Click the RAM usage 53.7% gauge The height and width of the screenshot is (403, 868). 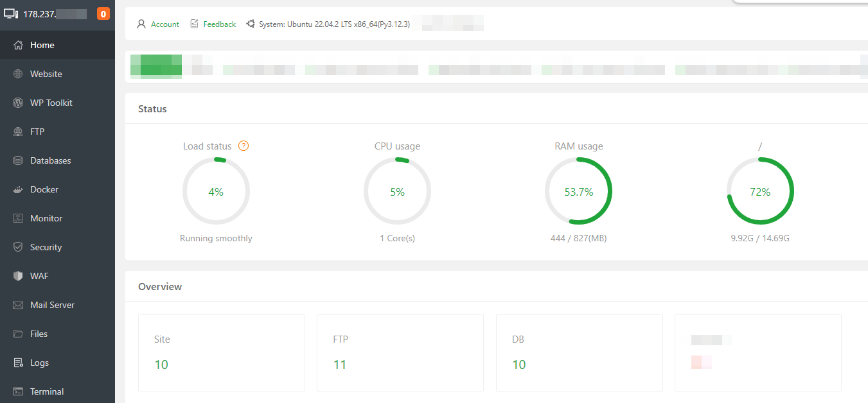(x=579, y=191)
